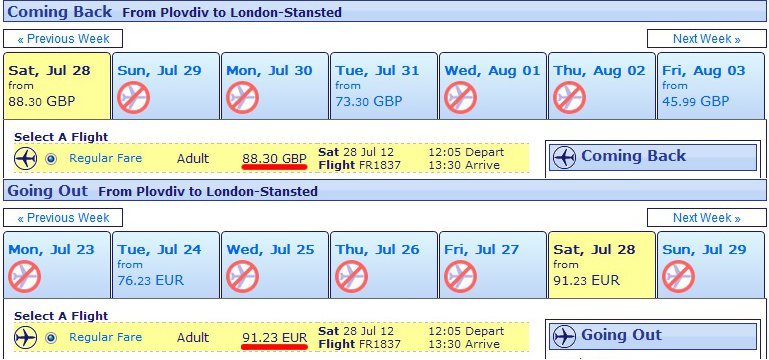This screenshot has height=360, width=769.
Task: Click the no-flight icon under Mon, Jul 30
Action: click(x=242, y=98)
